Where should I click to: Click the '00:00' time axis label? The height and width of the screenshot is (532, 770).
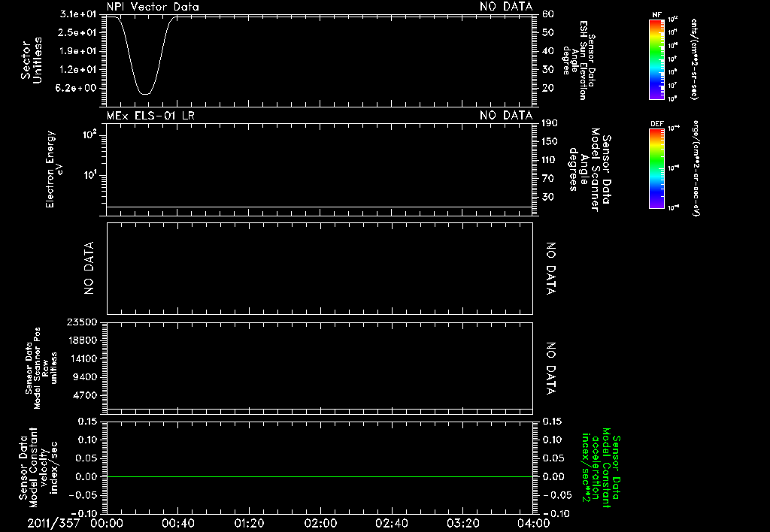point(107,523)
